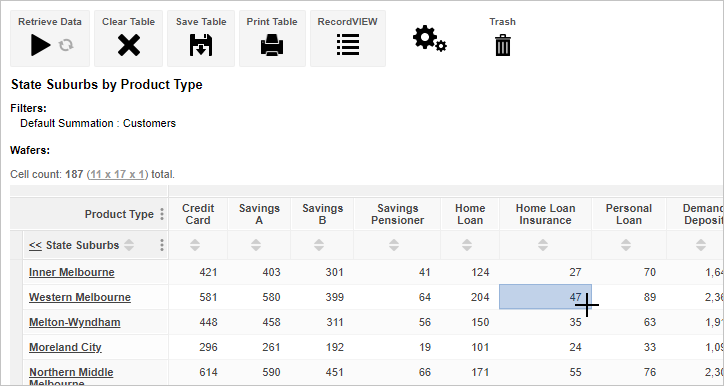The image size is (724, 386).
Task: Sort by the Savings A column arrows
Action: click(x=256, y=245)
